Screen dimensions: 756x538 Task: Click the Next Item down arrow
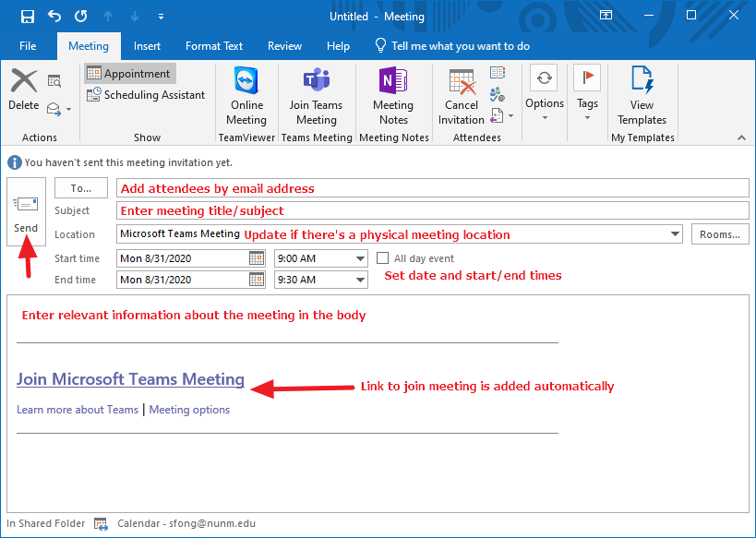point(135,17)
